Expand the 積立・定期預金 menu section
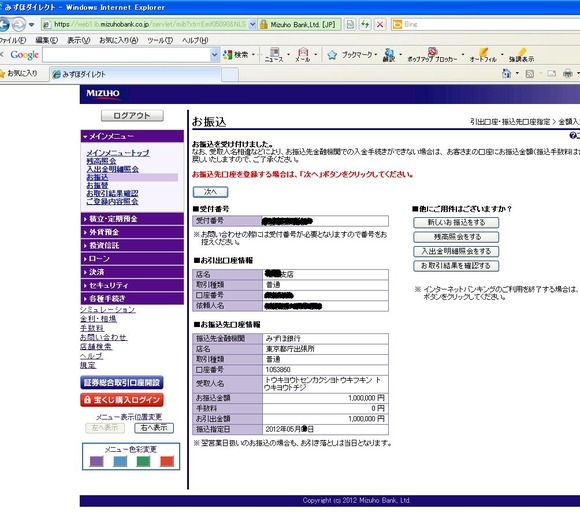 (x=132, y=219)
